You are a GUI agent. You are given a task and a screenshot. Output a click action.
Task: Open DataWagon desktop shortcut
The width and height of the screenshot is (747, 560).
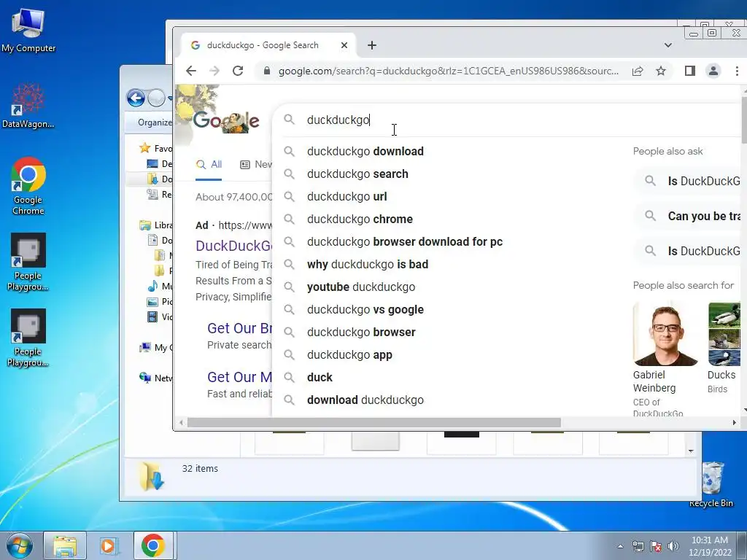28,106
